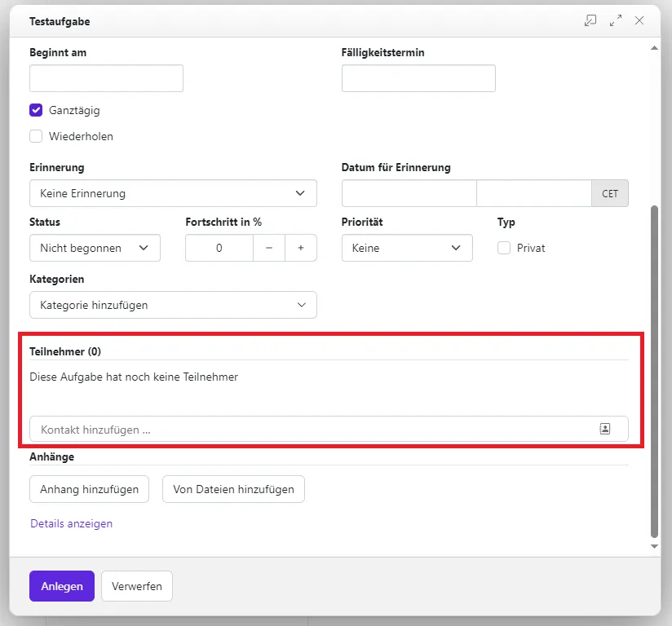This screenshot has width=672, height=626.
Task: Decrease progress with the minus button
Action: click(x=269, y=248)
